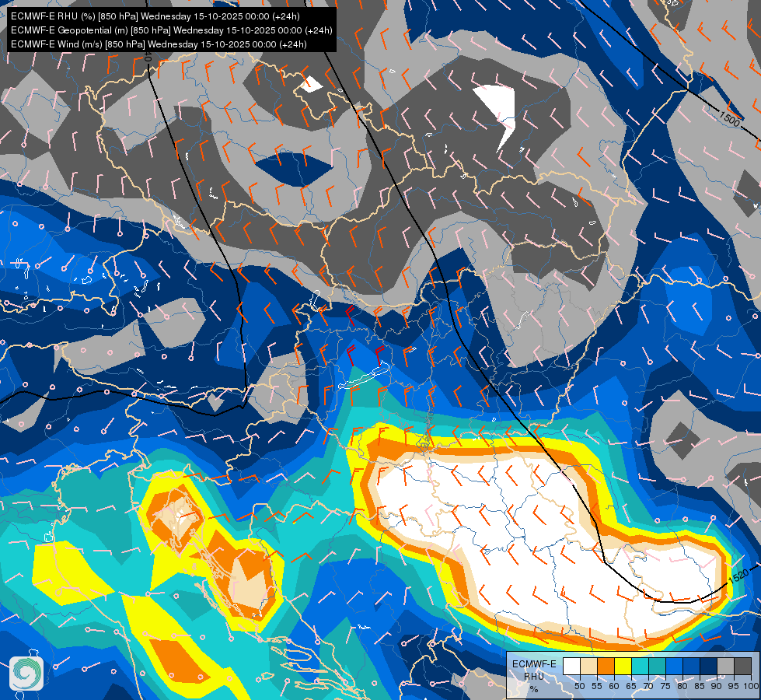Pick the light cyan 65–70 legend swatch

click(x=641, y=666)
